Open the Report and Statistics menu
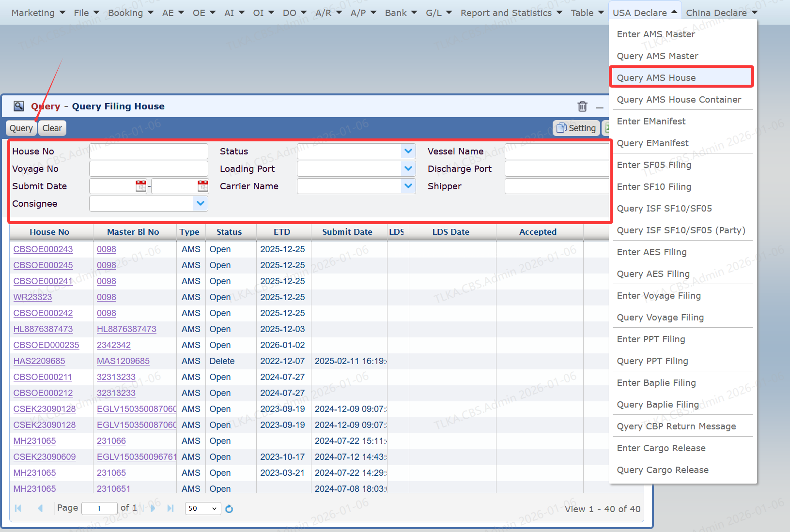 511,13
